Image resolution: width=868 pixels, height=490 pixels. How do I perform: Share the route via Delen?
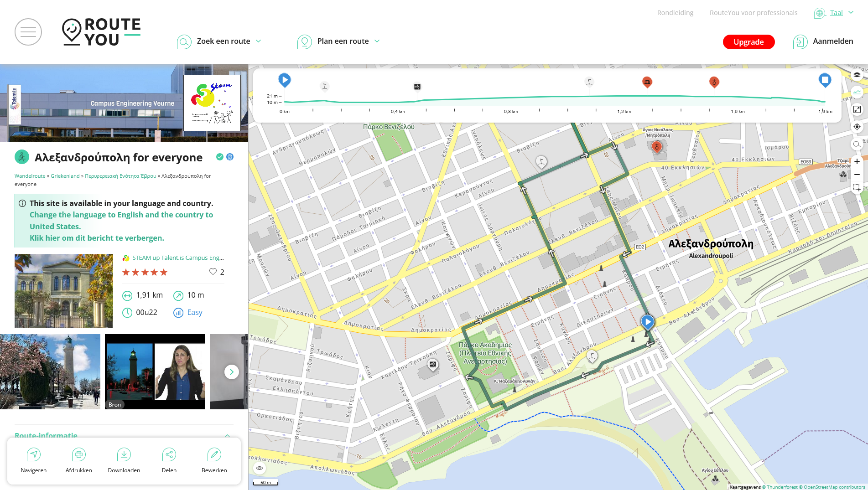click(169, 460)
